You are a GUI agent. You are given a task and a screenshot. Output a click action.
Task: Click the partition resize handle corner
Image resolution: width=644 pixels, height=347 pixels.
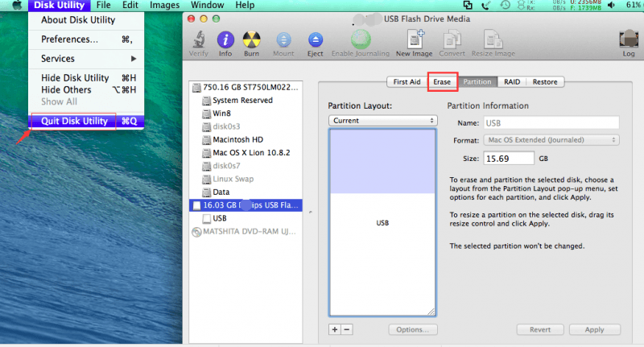point(431,311)
